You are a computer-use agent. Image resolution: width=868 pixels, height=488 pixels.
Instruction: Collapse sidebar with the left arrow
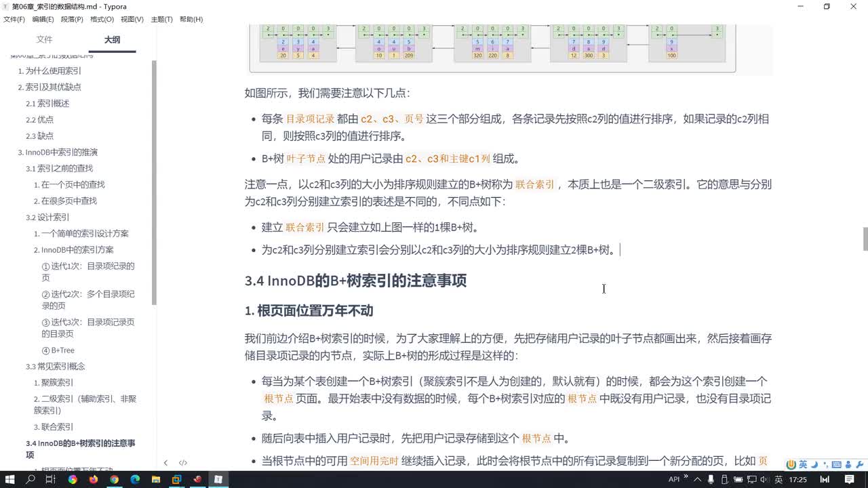pos(165,463)
